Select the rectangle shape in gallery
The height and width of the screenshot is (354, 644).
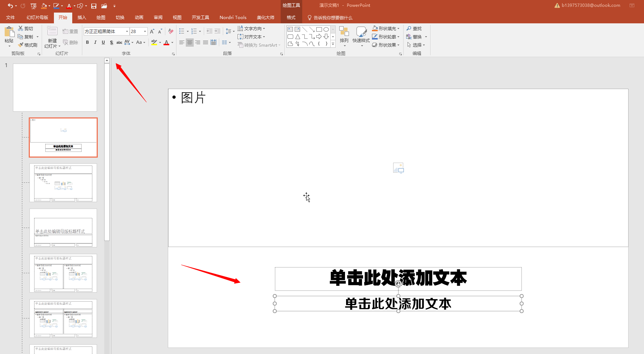coord(319,29)
